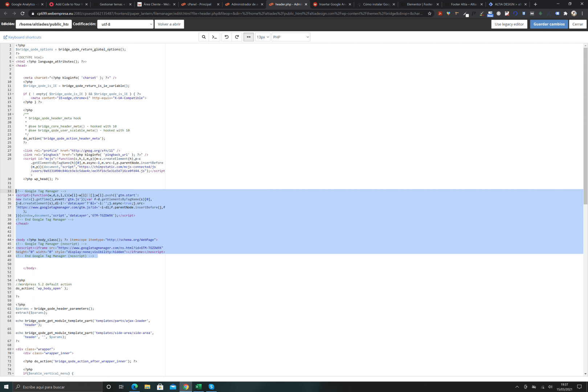Collapse the body tag fold at line 44

click(x=13, y=240)
